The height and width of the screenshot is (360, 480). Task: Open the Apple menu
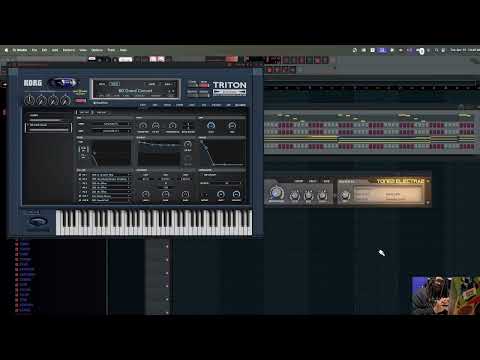6,50
